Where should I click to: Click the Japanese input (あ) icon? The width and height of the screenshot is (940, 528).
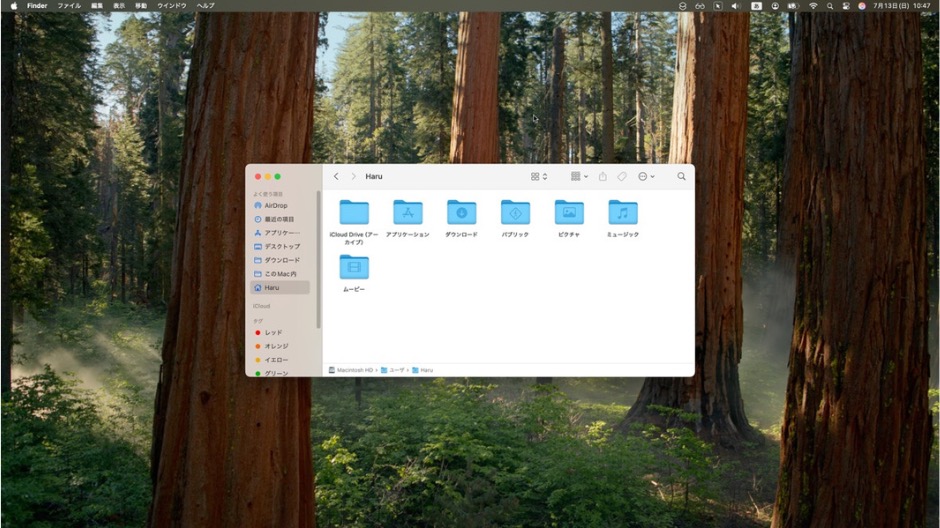(x=757, y=6)
